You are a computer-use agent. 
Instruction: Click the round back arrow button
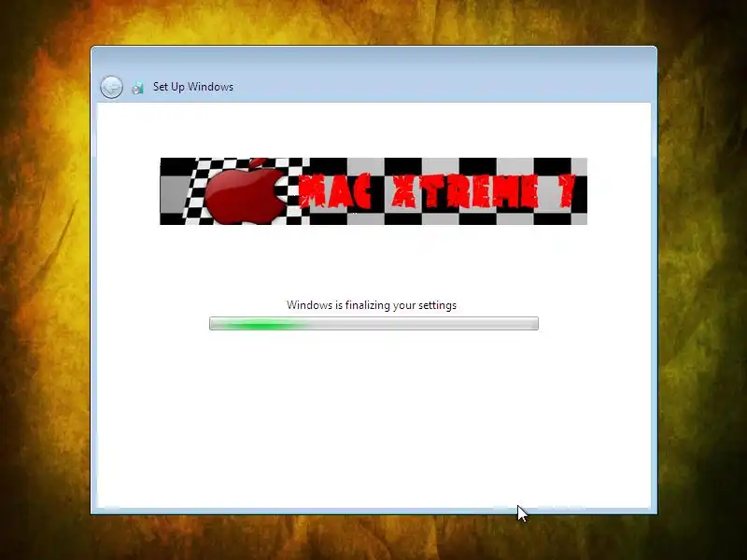coord(111,87)
